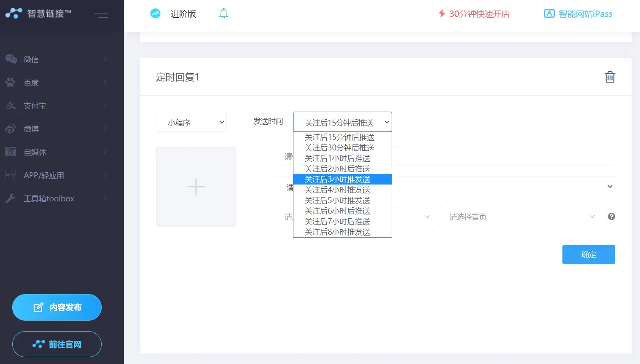Choose 关注后3小时推发送 from list

(338, 179)
